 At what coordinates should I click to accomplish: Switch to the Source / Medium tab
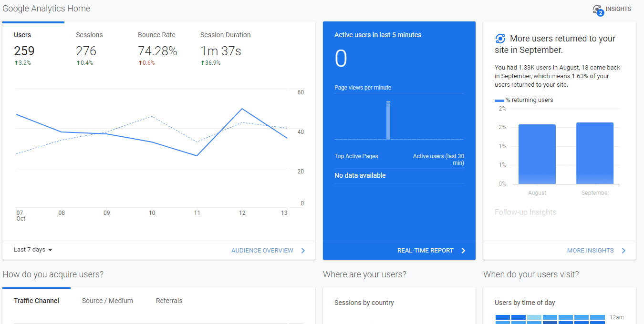tap(107, 301)
